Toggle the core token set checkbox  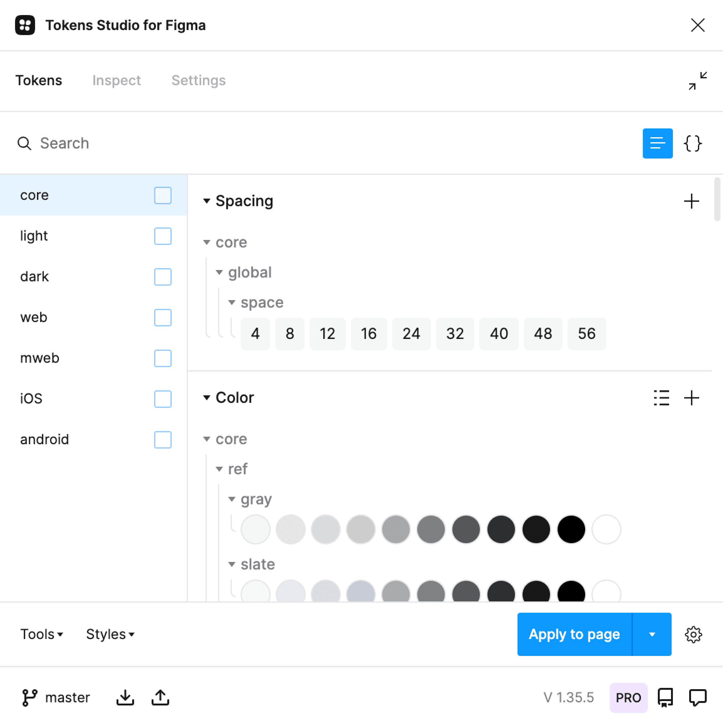coord(163,195)
